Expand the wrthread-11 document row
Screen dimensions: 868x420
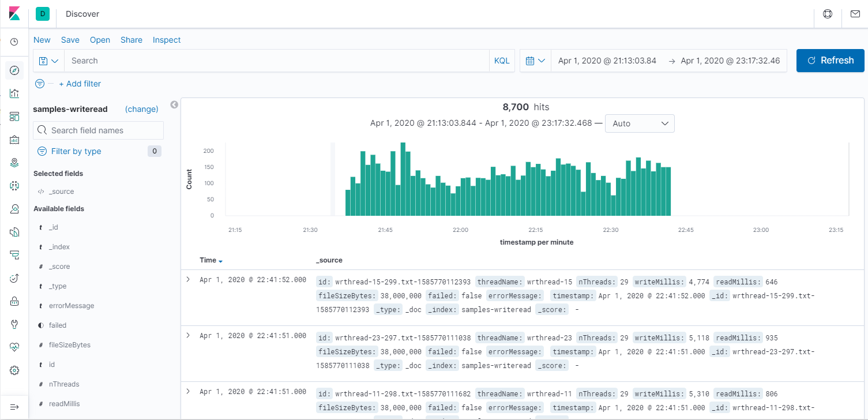188,391
